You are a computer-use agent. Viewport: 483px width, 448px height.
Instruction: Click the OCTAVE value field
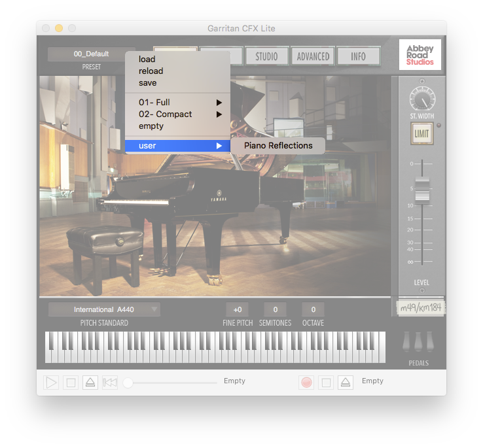coord(313,309)
